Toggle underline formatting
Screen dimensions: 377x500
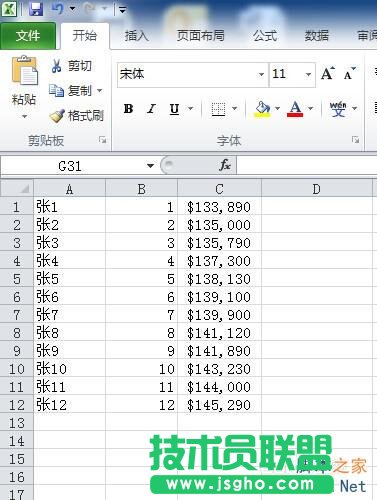point(174,109)
